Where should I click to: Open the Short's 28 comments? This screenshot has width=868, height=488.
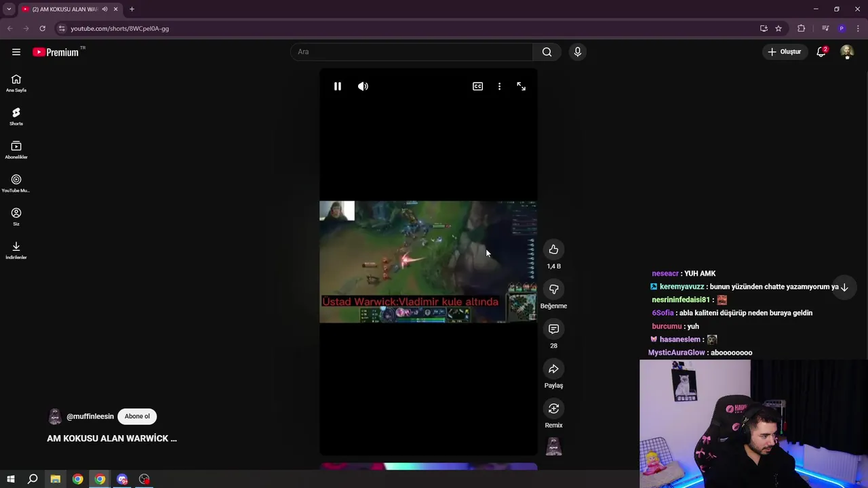(x=553, y=329)
